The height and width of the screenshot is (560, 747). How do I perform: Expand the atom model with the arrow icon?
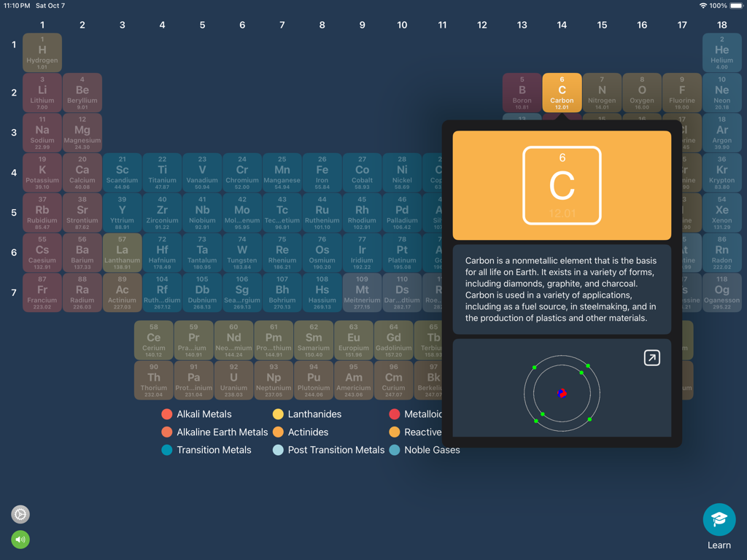click(651, 357)
